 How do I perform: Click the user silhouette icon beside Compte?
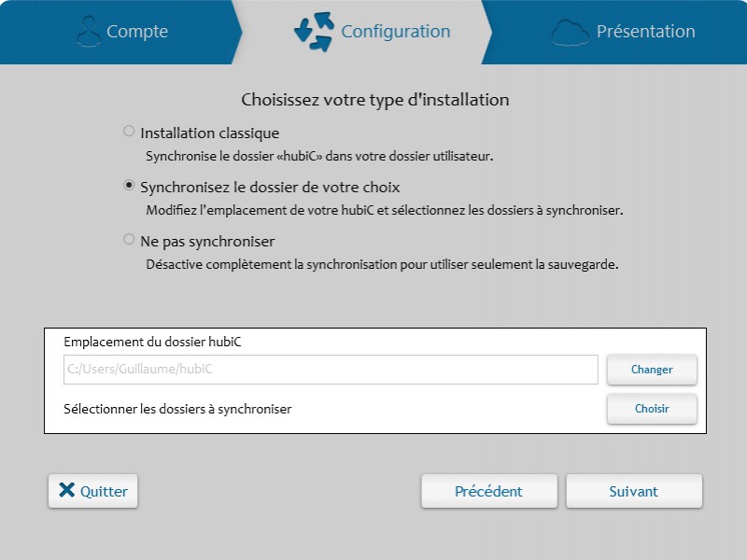(x=88, y=32)
